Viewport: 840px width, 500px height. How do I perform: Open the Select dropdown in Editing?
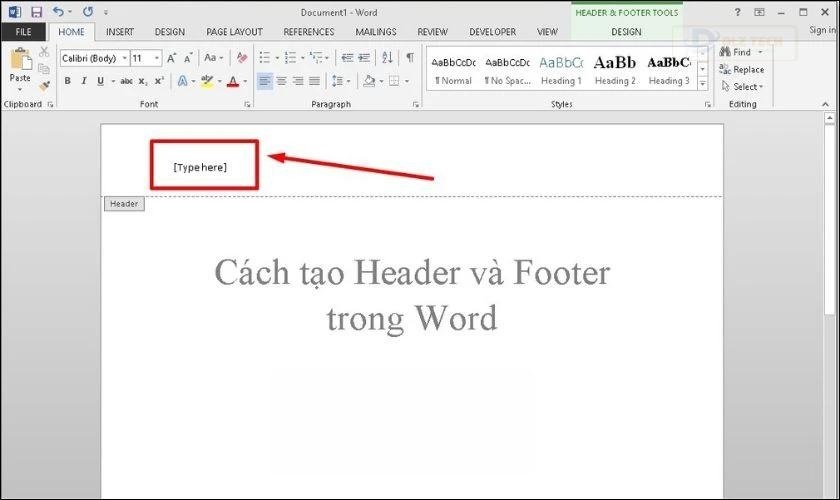[x=742, y=86]
